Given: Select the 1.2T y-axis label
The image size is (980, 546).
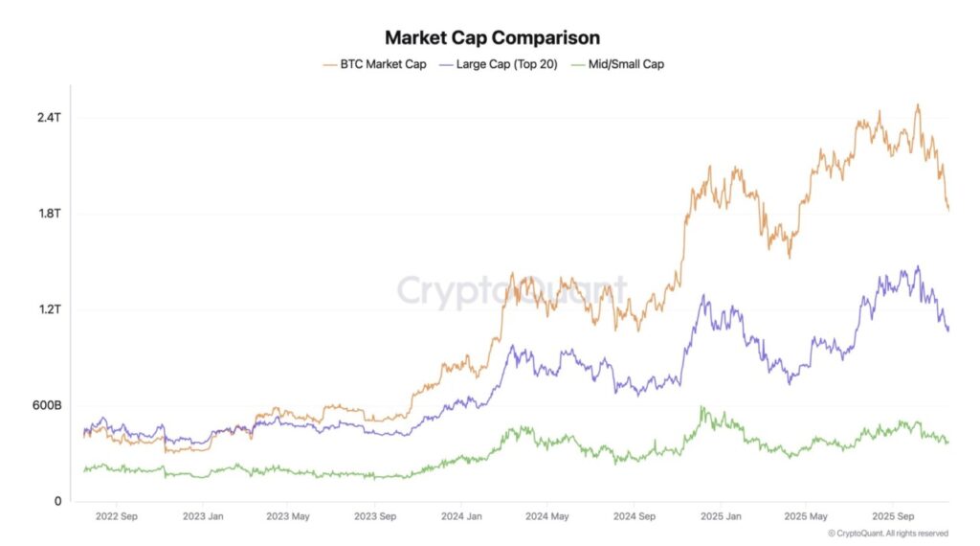Looking at the screenshot, I should pyautogui.click(x=50, y=309).
